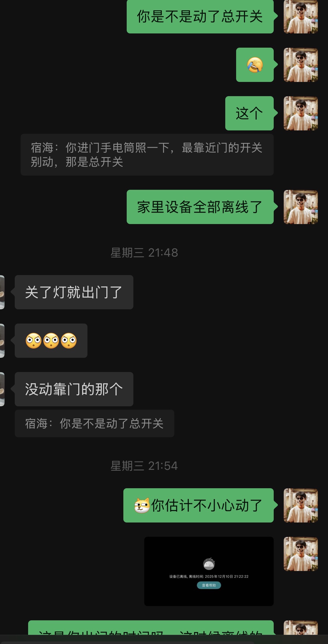Tap the avatar beside '你估计不小心动了'
The width and height of the screenshot is (328, 644).
pyautogui.click(x=301, y=505)
